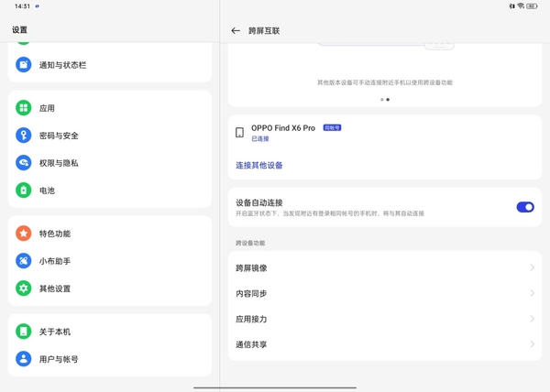Open 用户与帐号 in the sidebar
This screenshot has height=392, width=550.
[58, 359]
